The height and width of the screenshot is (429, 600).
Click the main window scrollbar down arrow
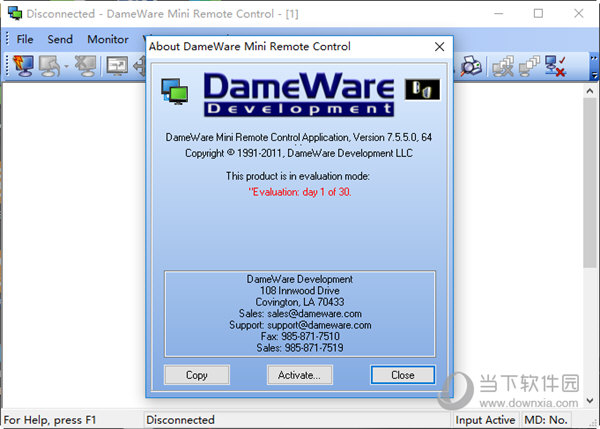(x=590, y=401)
